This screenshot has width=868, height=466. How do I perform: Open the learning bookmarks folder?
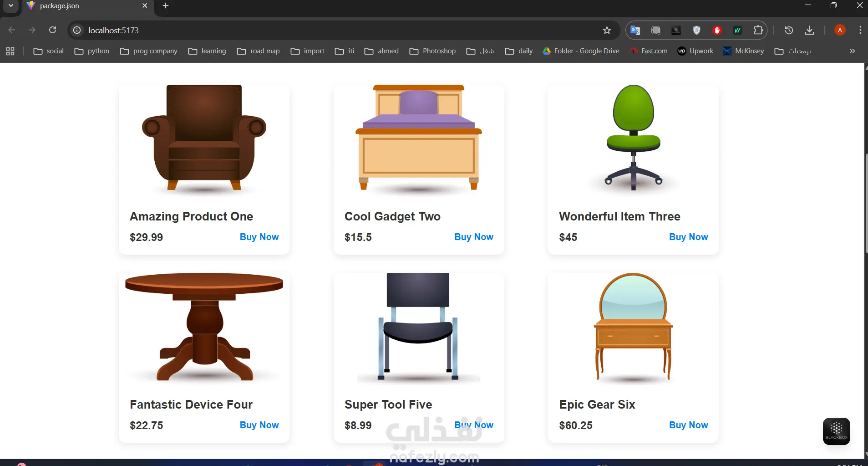tap(207, 51)
